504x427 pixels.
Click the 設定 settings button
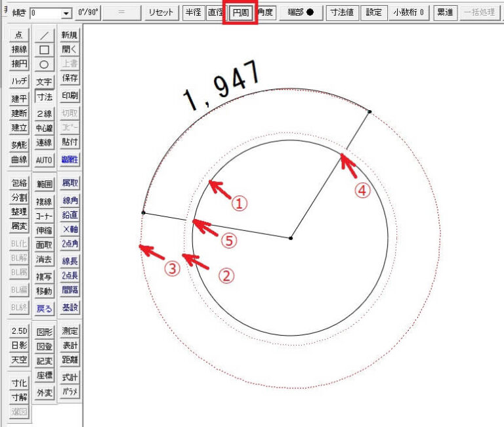[374, 12]
